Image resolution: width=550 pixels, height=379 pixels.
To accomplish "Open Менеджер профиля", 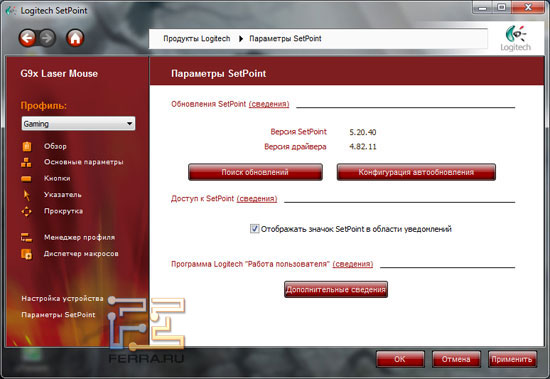I will point(79,238).
